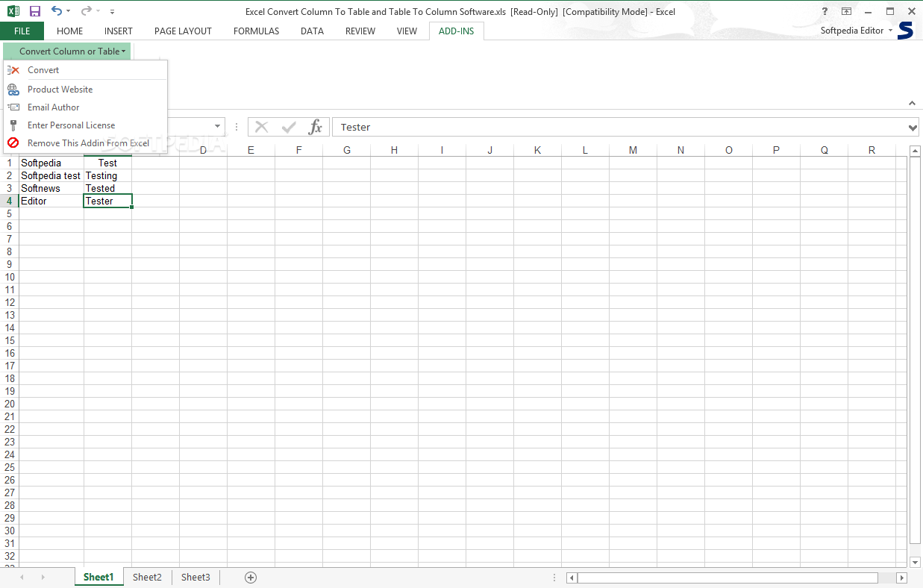Switch to Sheet3 tab
Screen dimensions: 923x588
[x=195, y=577]
